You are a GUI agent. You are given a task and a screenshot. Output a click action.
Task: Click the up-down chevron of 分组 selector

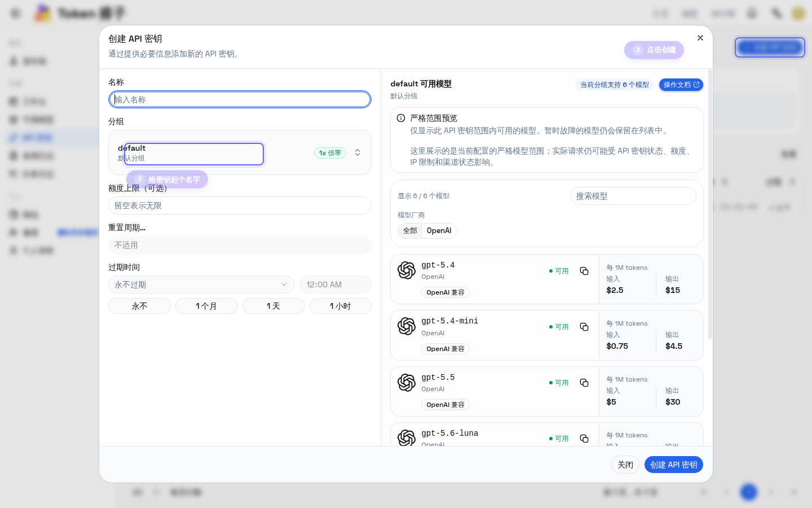(358, 152)
